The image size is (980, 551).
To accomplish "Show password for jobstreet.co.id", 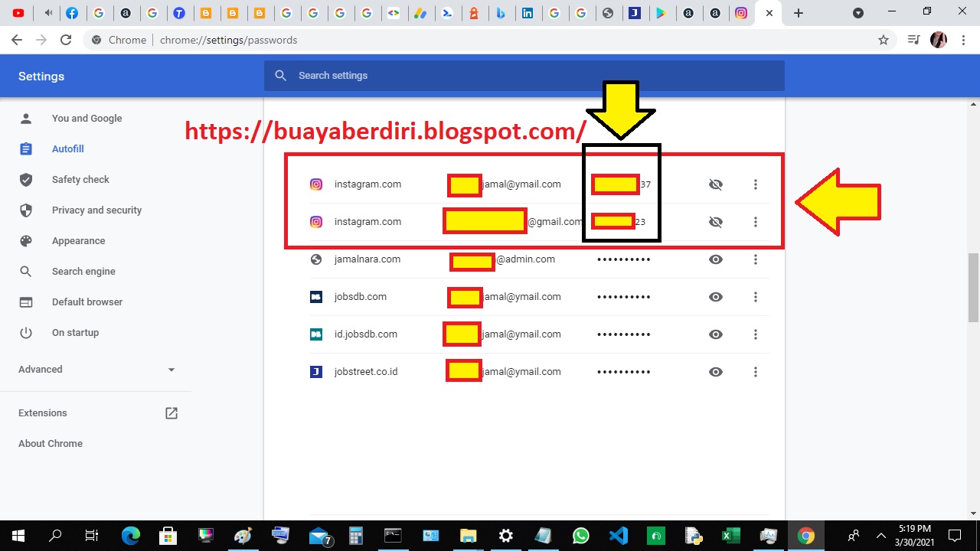I will [x=716, y=372].
